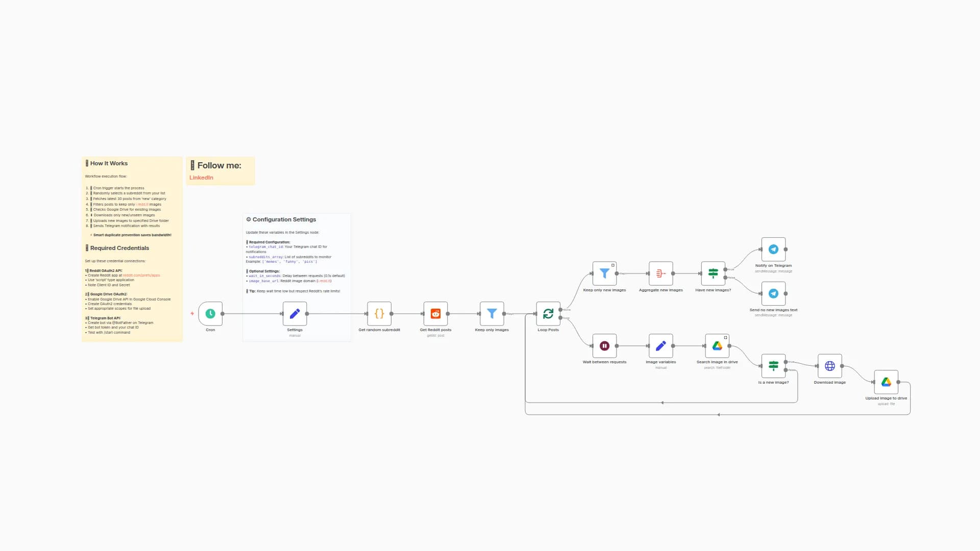The image size is (980, 551).
Task: Open the Download image HTTP node
Action: [830, 366]
